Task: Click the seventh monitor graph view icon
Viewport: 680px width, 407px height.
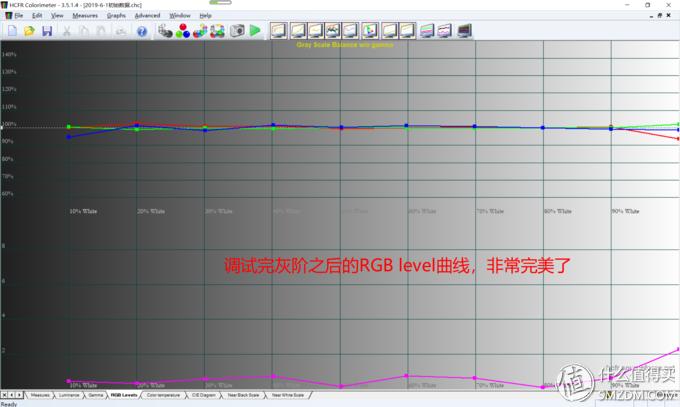Action: (x=389, y=31)
